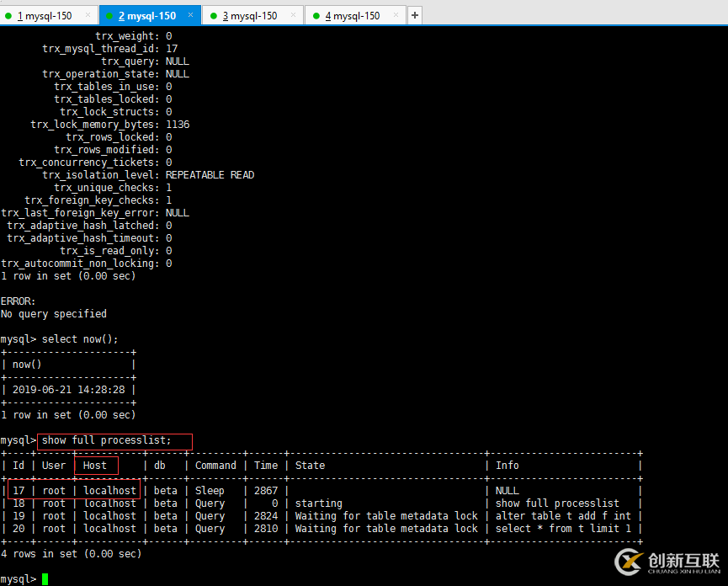Viewport: 728px width, 586px height.
Task: Click the 'show full processlist;' command text
Action: coord(106,440)
